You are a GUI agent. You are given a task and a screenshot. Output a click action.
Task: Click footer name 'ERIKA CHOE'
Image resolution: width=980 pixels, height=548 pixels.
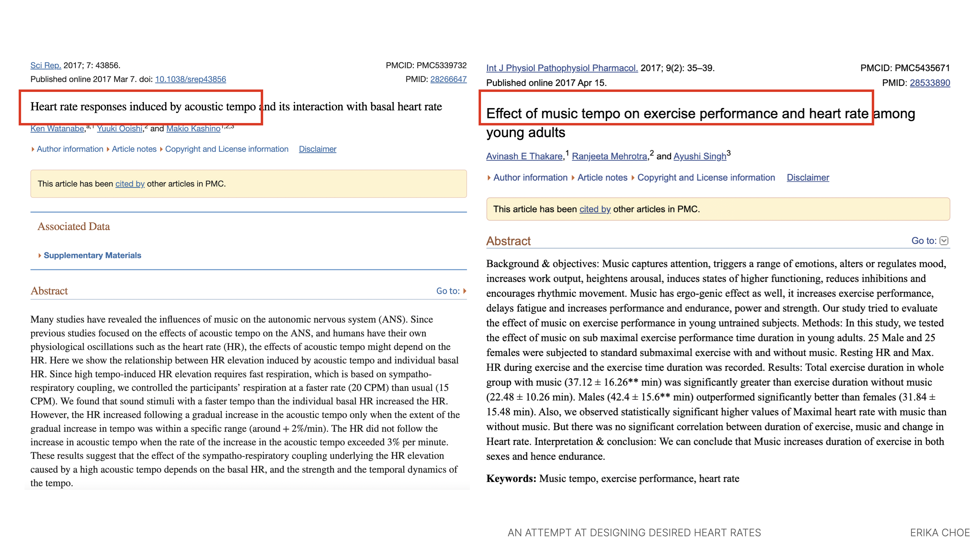(940, 533)
